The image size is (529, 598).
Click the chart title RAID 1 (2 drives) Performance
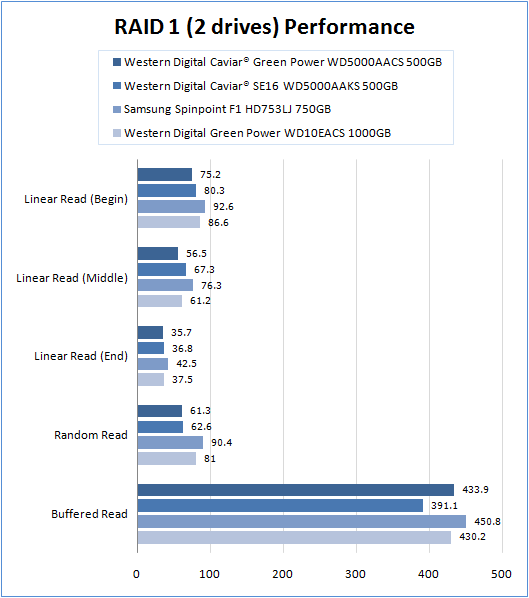click(x=264, y=27)
